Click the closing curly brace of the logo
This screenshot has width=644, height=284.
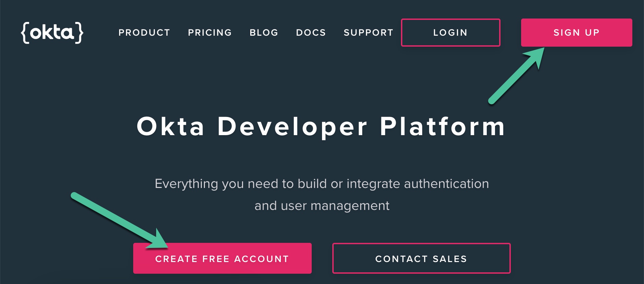click(79, 33)
